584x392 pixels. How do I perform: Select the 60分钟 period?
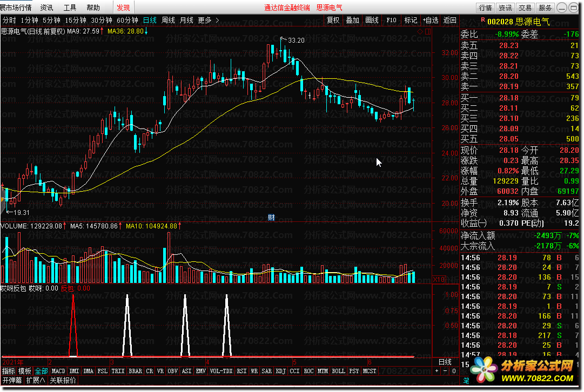click(x=127, y=20)
